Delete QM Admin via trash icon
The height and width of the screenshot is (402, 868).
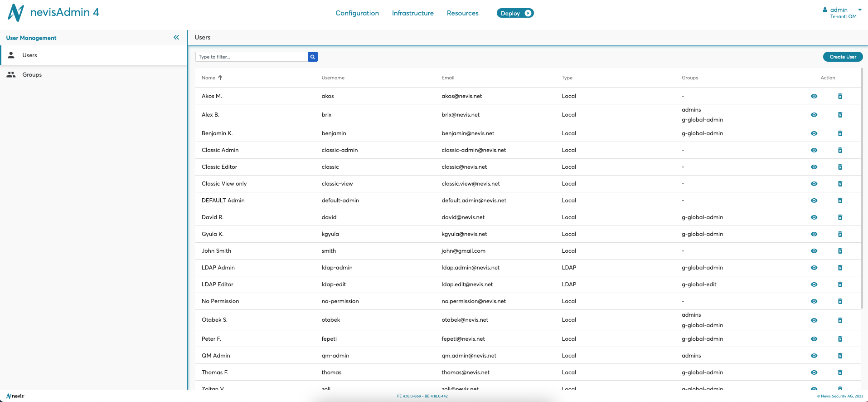[x=840, y=356]
